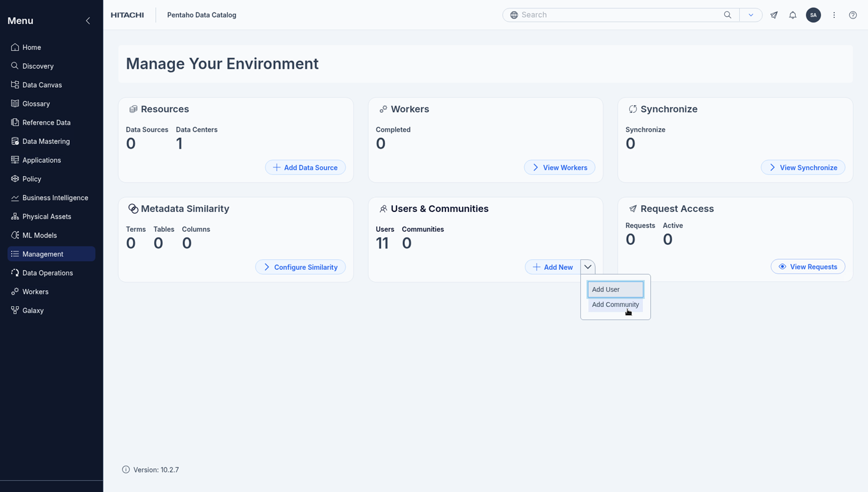This screenshot has height=492, width=868.
Task: Select Add User from the dropdown
Action: pos(615,290)
